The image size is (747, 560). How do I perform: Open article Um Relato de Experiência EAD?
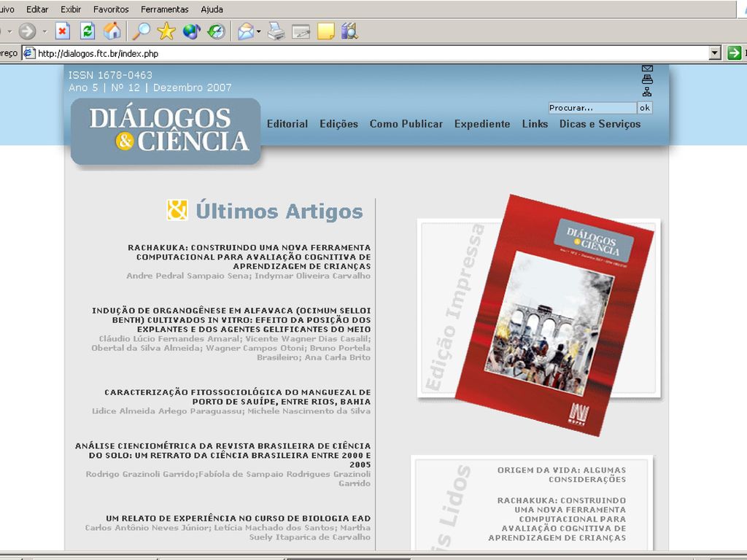point(239,518)
